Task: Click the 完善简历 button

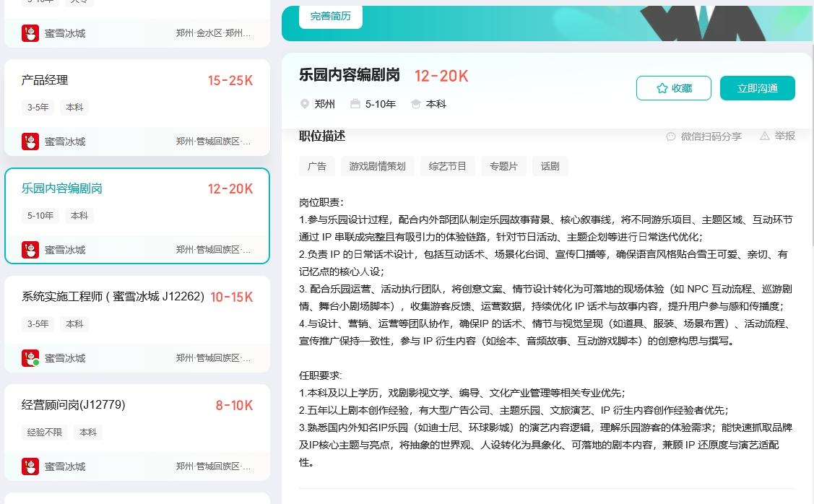Action: click(330, 16)
